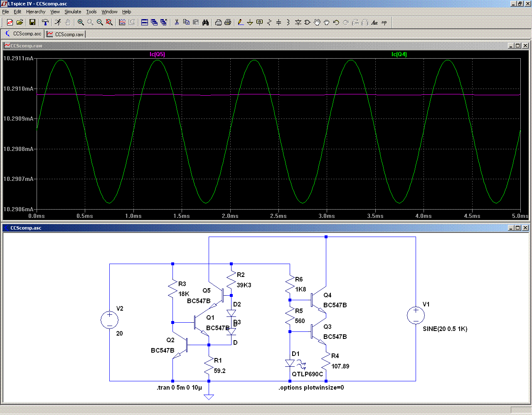Select the Drag hand tool
This screenshot has width=532, height=415.
[x=327, y=22]
